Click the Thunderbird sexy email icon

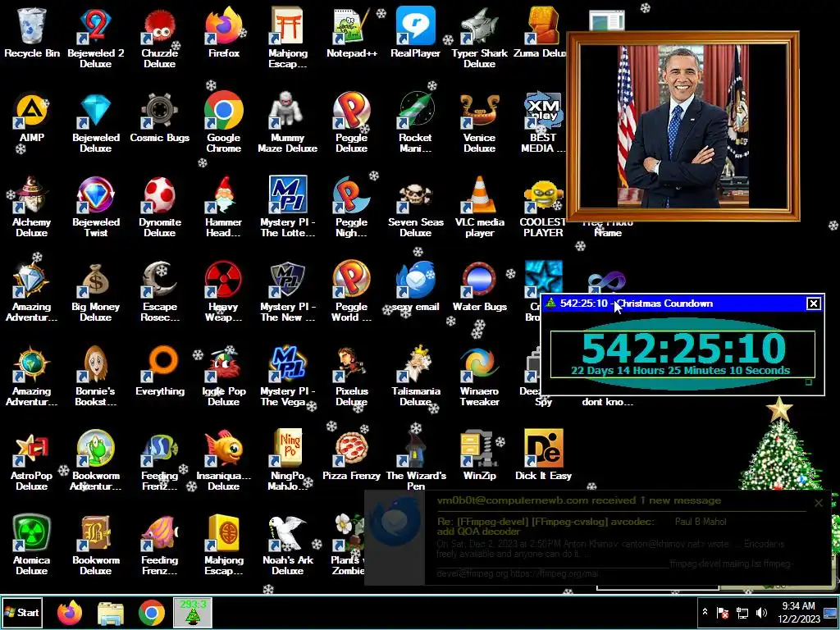[x=415, y=286]
